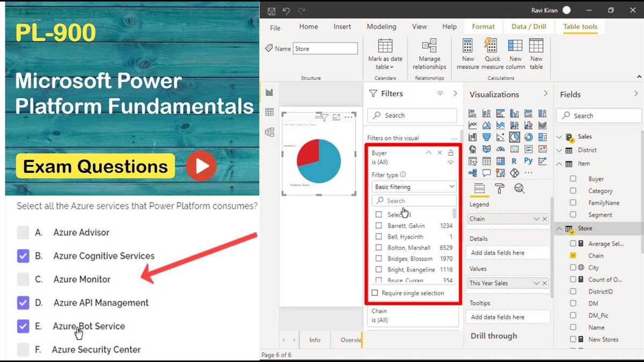Switch to the Format ribbon tab
Image resolution: width=644 pixels, height=362 pixels.
[x=484, y=27]
